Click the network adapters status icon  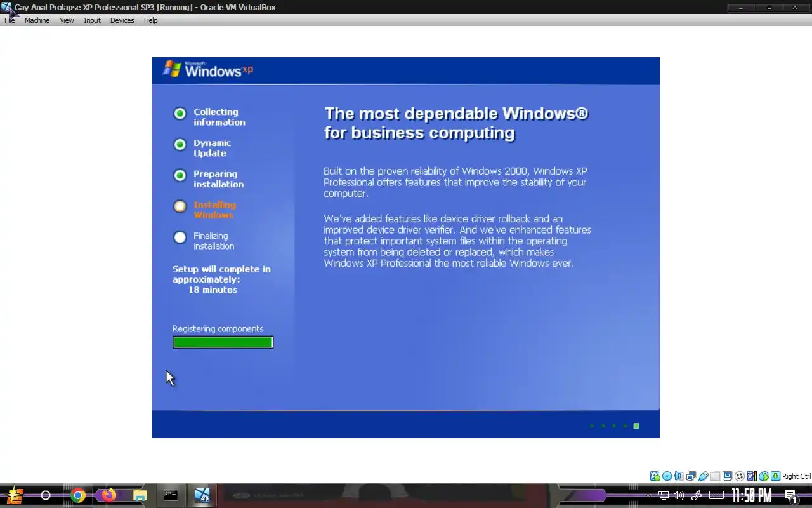point(691,476)
